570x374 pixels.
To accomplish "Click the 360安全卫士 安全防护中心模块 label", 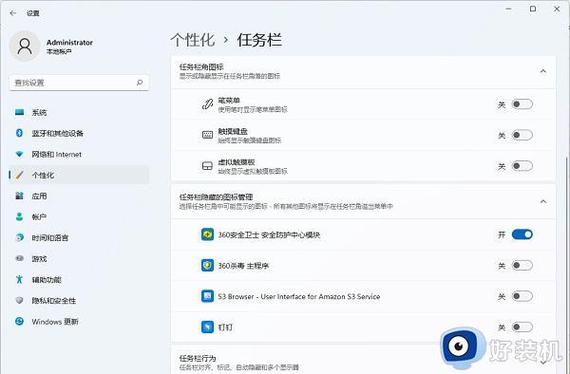I will pyautogui.click(x=269, y=235).
